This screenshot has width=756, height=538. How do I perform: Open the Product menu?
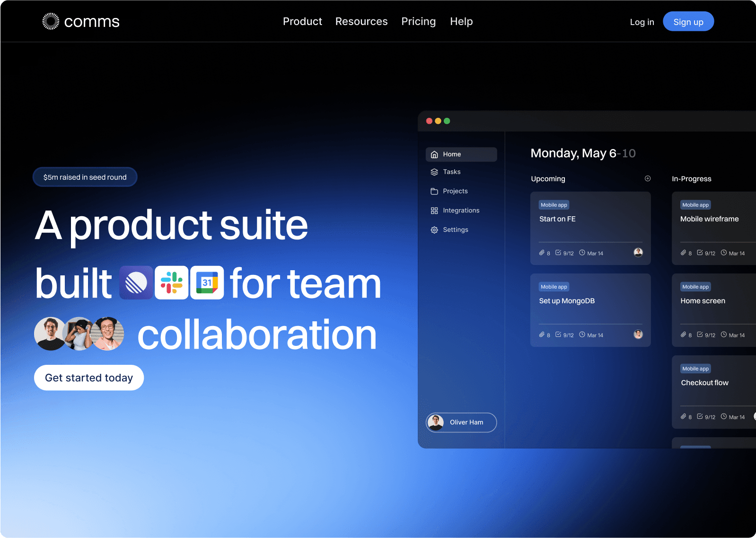click(x=302, y=21)
